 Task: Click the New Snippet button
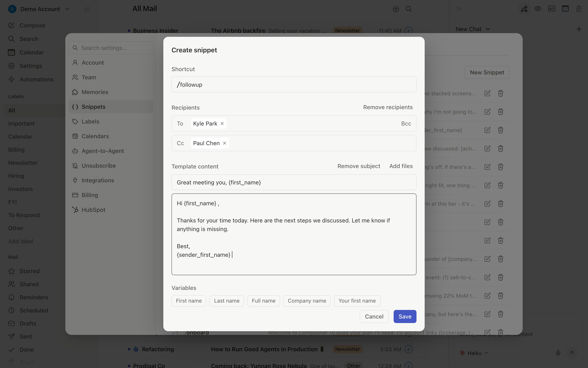(x=487, y=72)
